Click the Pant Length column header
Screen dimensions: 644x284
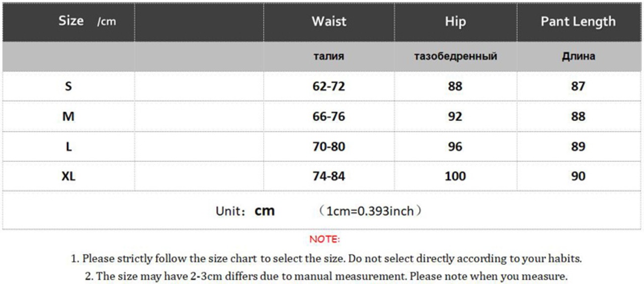point(578,21)
